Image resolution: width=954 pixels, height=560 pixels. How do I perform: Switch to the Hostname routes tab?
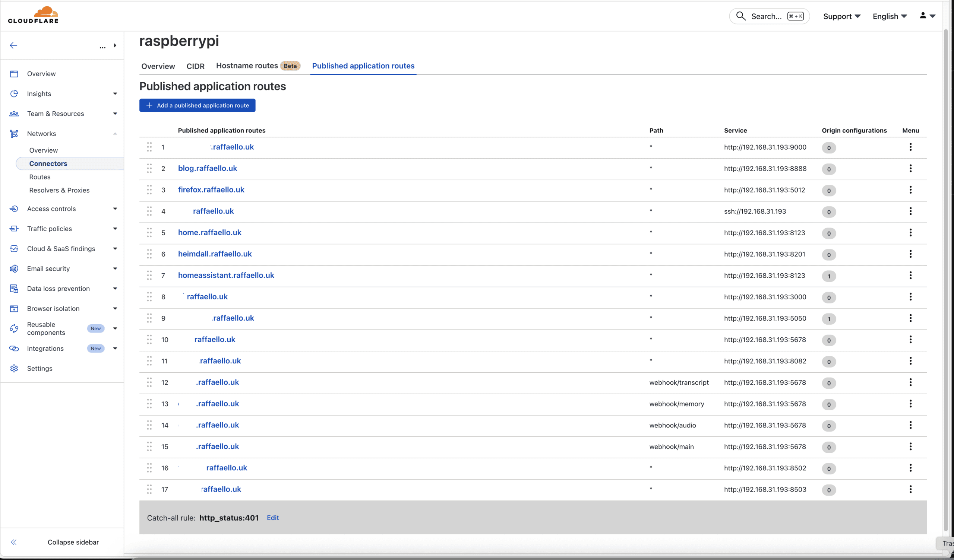(x=258, y=66)
